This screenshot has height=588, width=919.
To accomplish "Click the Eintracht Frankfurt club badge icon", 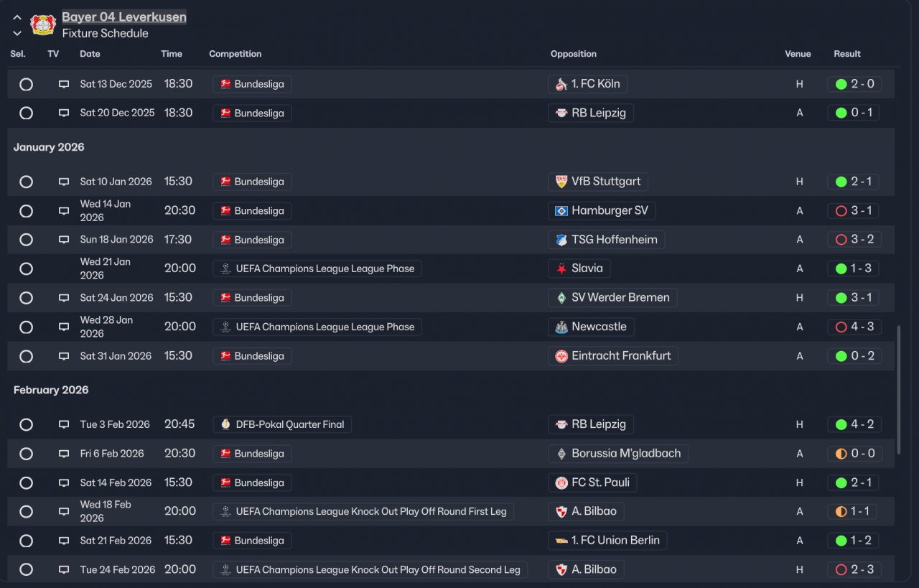I will (561, 356).
